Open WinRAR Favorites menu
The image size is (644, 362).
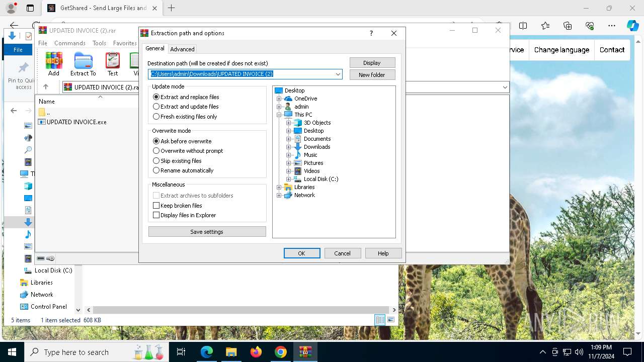tap(125, 43)
